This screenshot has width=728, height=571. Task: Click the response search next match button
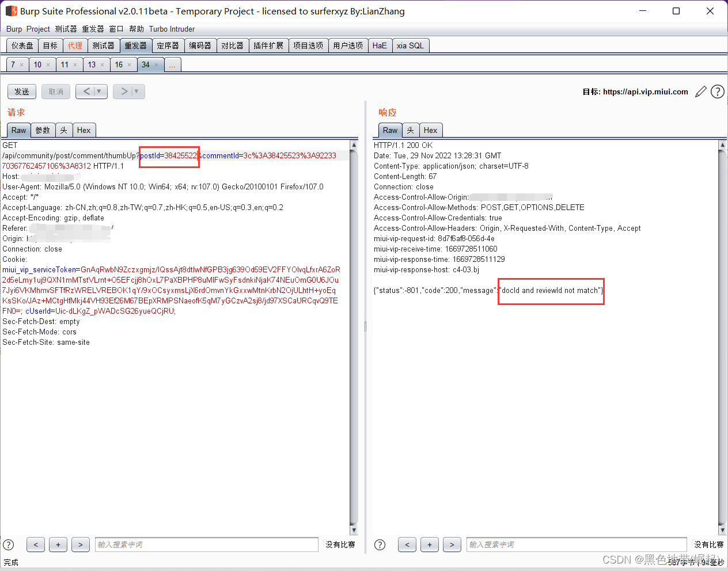point(452,545)
